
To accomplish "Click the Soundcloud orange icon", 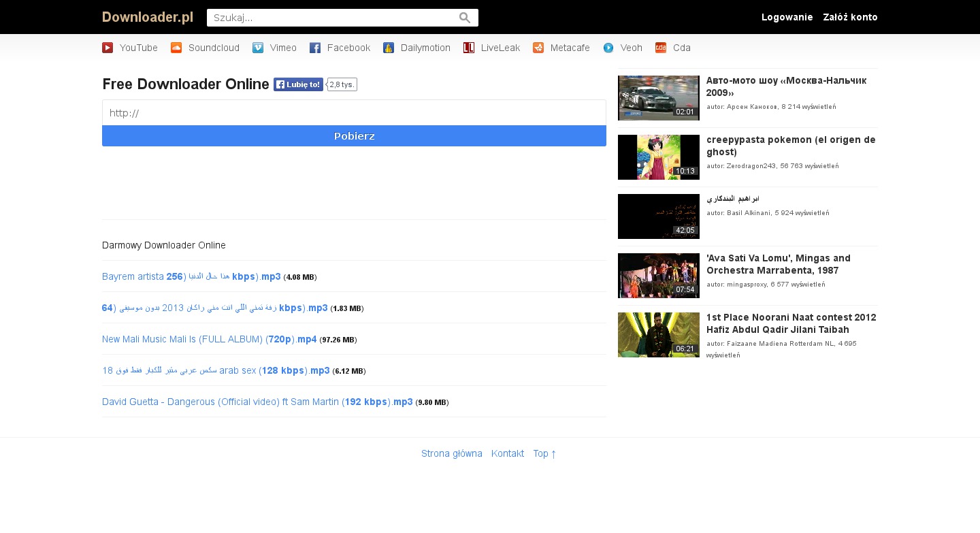I will [176, 48].
